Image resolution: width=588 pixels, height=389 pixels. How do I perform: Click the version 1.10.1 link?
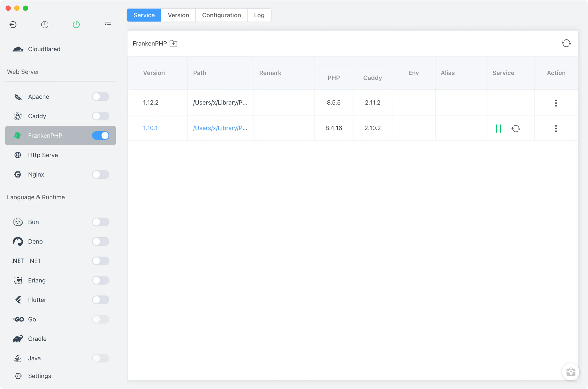pos(150,128)
